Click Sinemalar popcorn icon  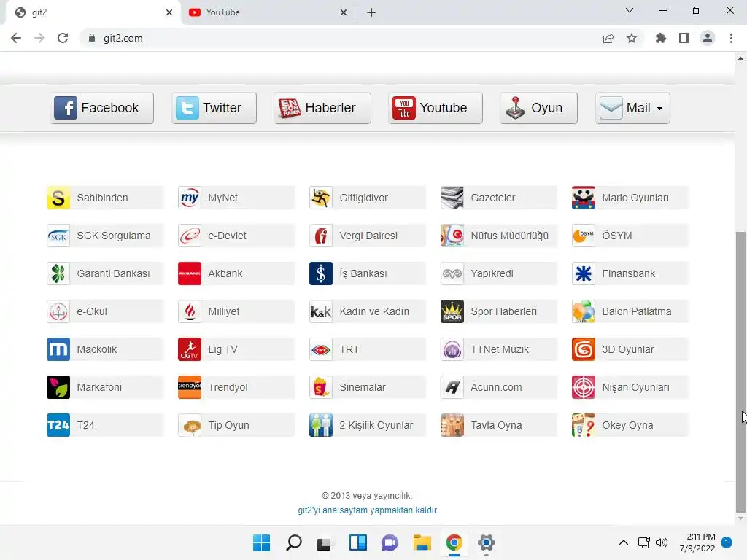pyautogui.click(x=321, y=387)
